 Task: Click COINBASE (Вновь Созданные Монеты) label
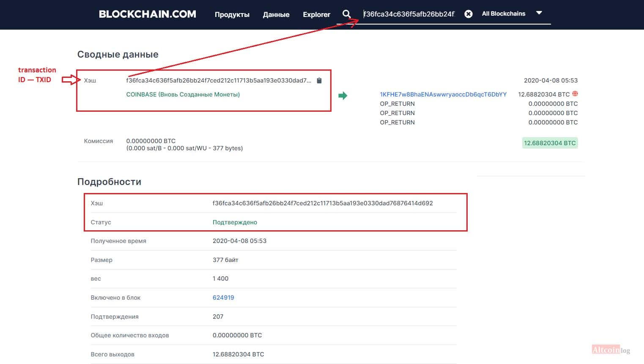183,94
